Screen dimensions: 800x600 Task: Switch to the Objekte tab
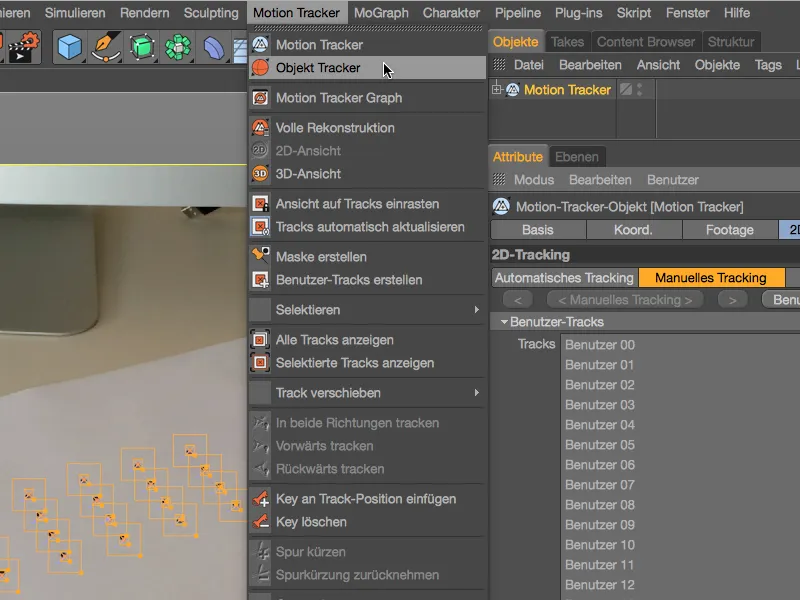pyautogui.click(x=515, y=42)
